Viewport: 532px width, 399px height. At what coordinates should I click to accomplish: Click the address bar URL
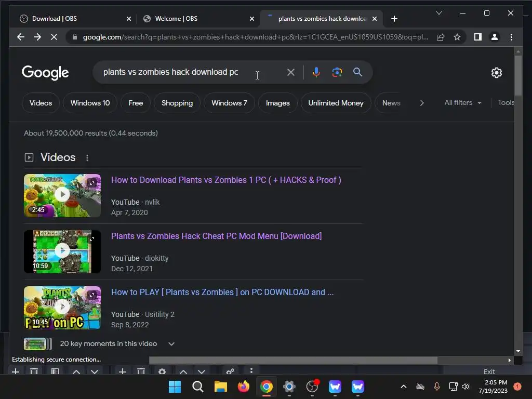[255, 37]
